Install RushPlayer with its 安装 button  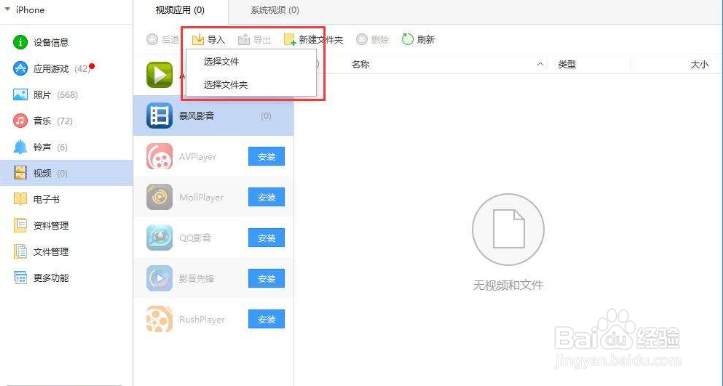coord(267,319)
